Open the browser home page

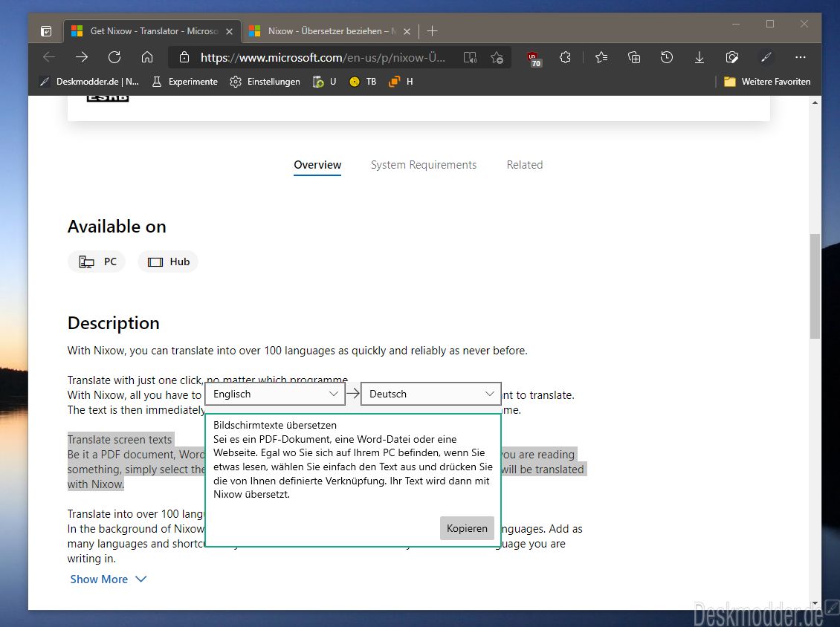pos(147,57)
